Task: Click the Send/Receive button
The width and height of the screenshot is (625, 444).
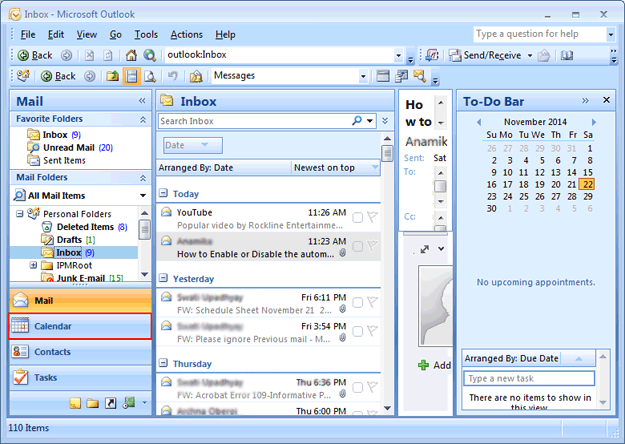Action: 485,55
